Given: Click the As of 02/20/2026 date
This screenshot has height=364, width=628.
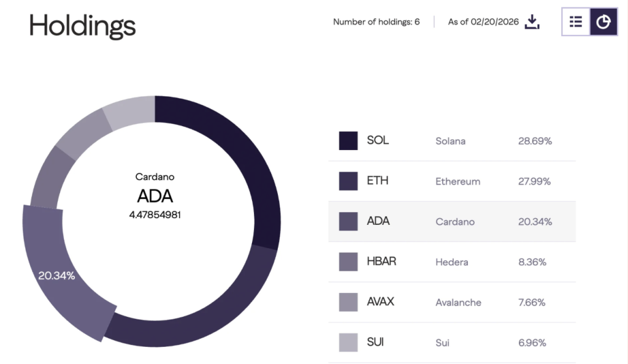Looking at the screenshot, I should [x=483, y=22].
